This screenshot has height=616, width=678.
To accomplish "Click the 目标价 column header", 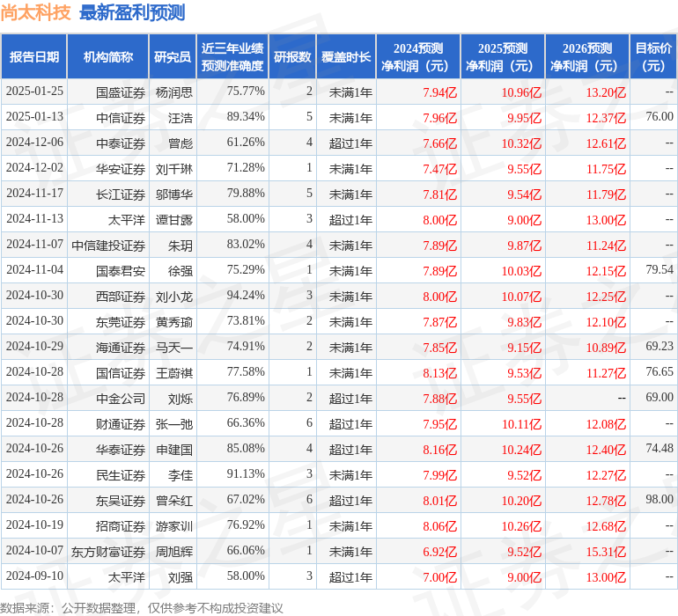I will (x=653, y=57).
